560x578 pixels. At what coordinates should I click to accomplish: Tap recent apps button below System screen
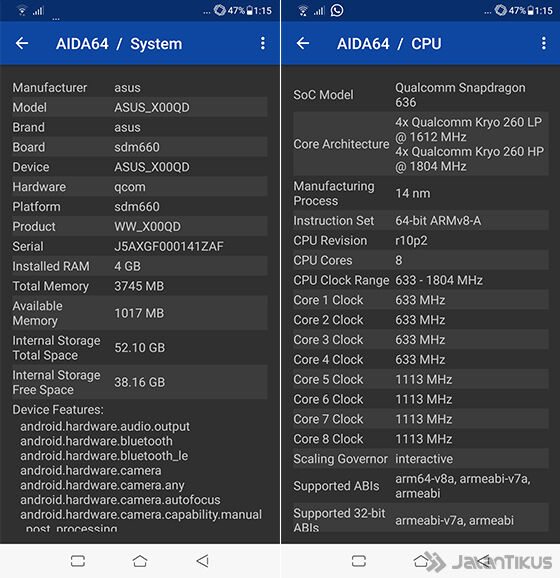click(78, 561)
